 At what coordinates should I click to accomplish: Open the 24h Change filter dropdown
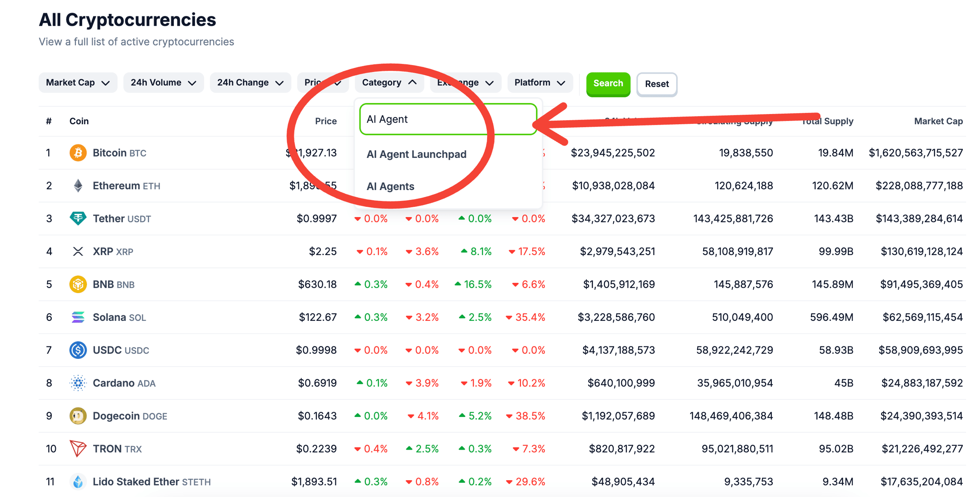pos(250,83)
